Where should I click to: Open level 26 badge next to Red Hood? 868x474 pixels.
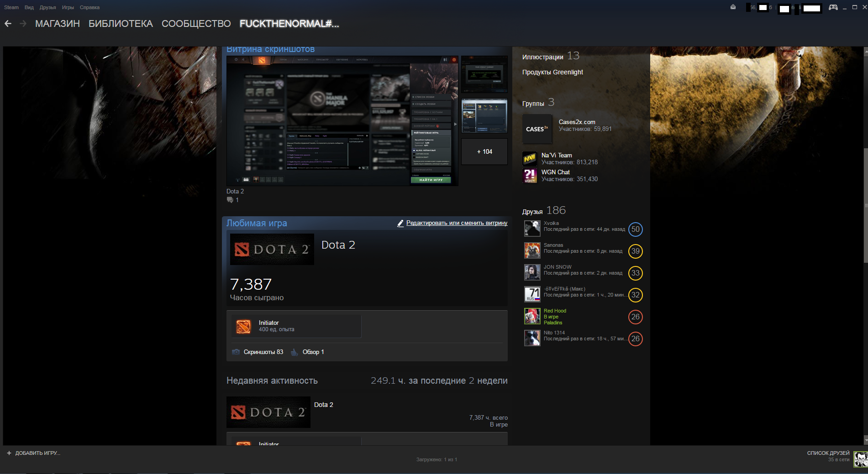[x=635, y=317]
